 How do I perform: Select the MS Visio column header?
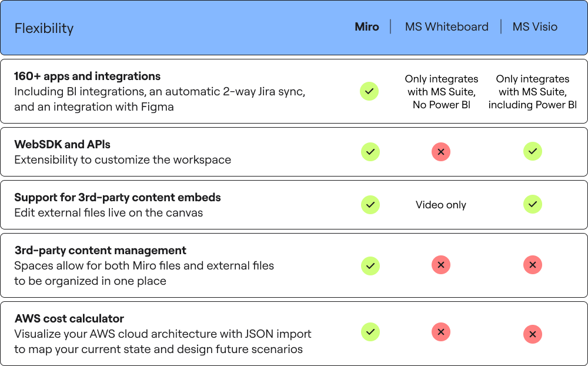535,26
